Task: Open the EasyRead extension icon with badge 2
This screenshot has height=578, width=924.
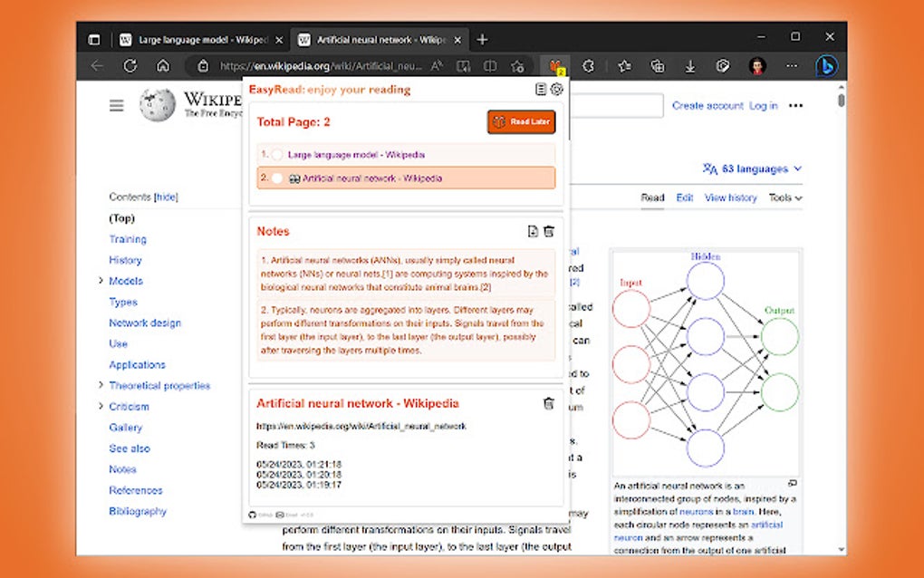Action: pyautogui.click(x=557, y=65)
